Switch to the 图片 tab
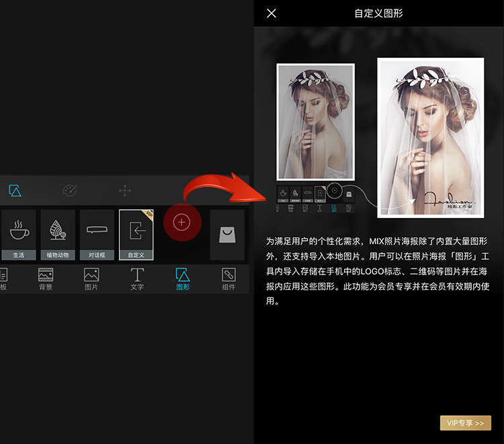This screenshot has height=444, width=504. point(91,279)
